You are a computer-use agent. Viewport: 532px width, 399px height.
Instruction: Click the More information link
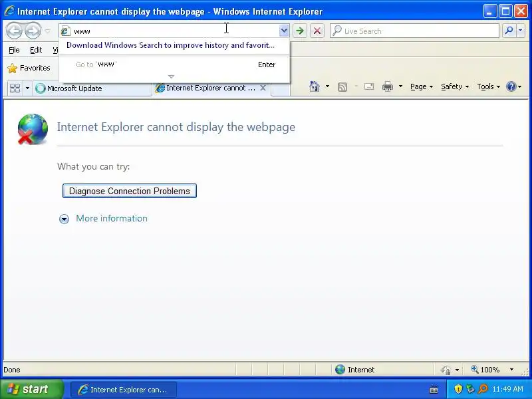pos(112,219)
